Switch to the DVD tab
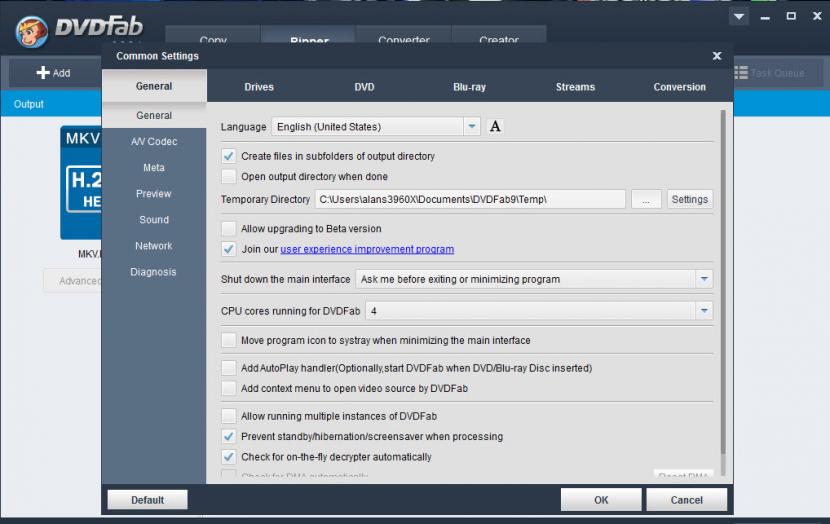Image resolution: width=830 pixels, height=524 pixels. 364,87
